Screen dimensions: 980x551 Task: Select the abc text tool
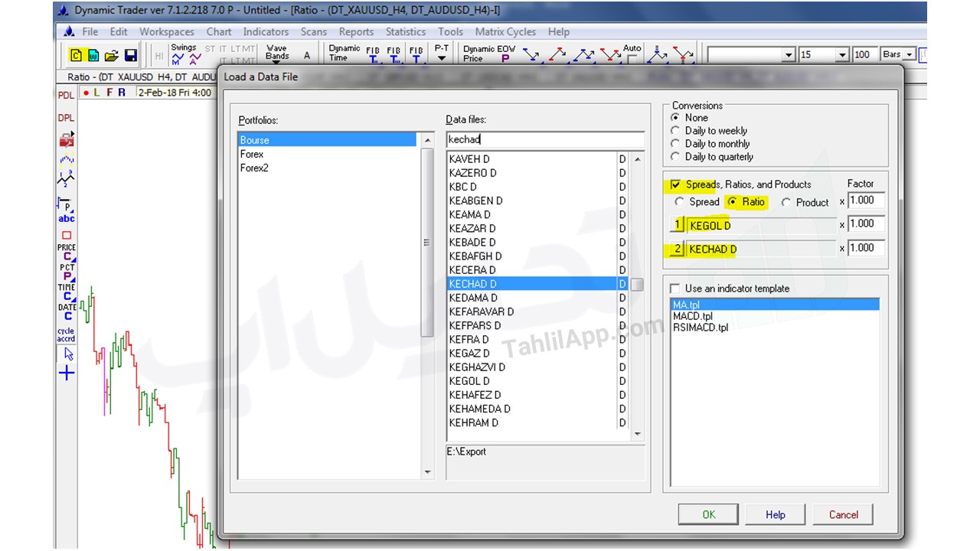coord(67,219)
